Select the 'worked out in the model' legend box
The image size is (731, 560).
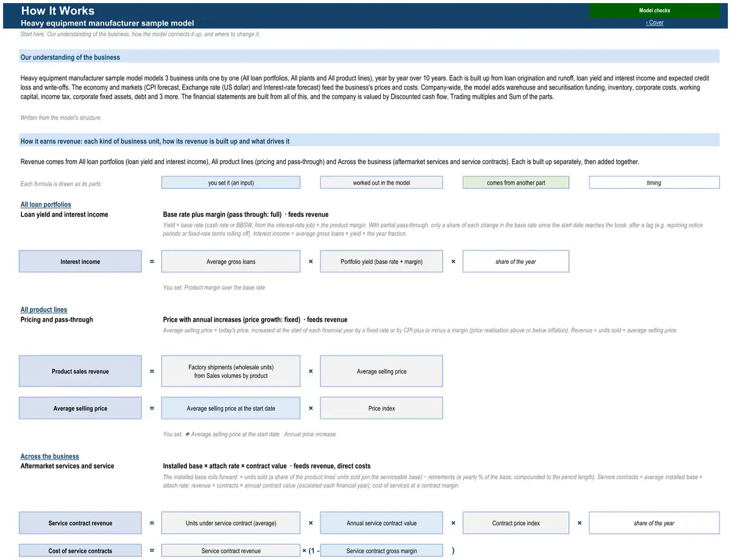(x=381, y=183)
